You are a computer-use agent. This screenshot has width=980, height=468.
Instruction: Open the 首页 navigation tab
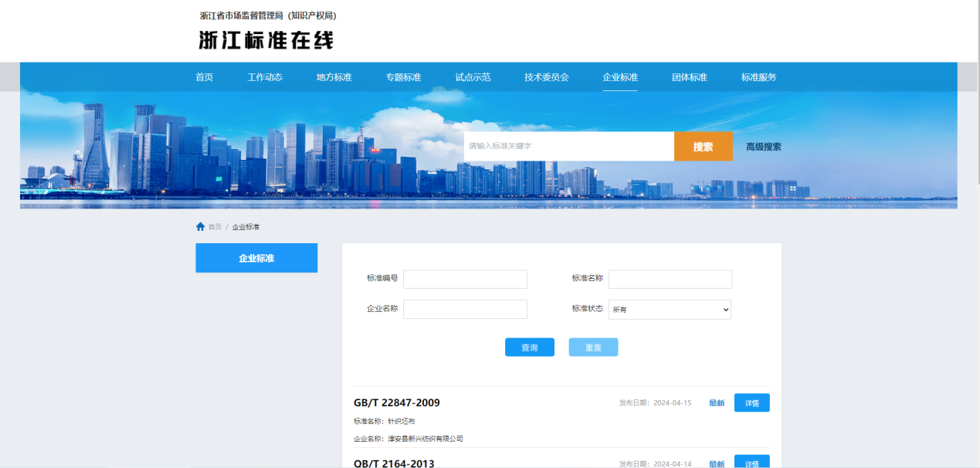coord(205,77)
